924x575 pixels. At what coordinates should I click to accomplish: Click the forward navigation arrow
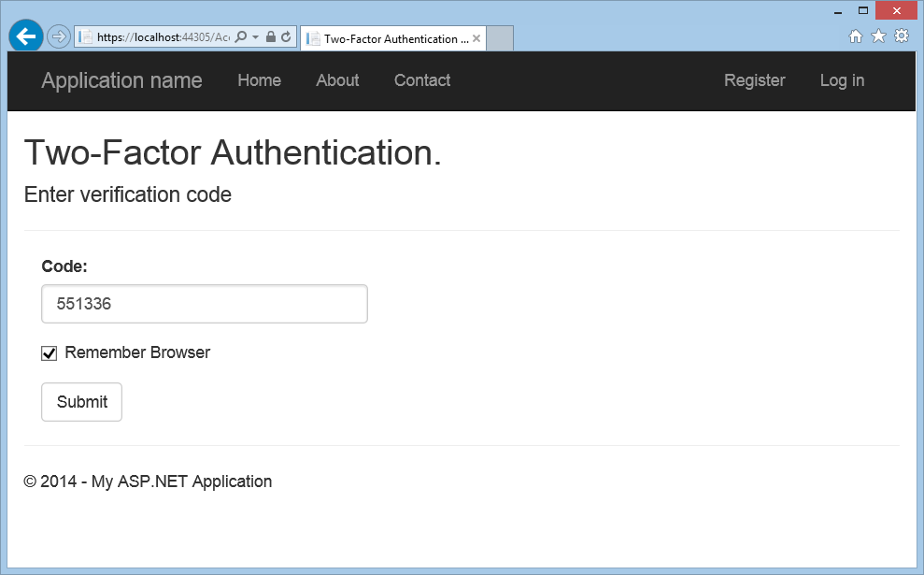coord(58,36)
